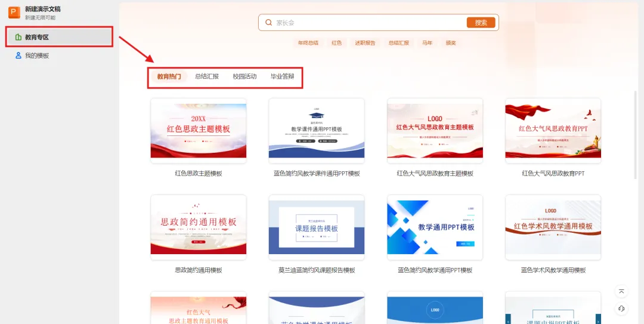
Task: Open 红色大气风思政教育主题模板 thumbnail
Action: click(435, 131)
